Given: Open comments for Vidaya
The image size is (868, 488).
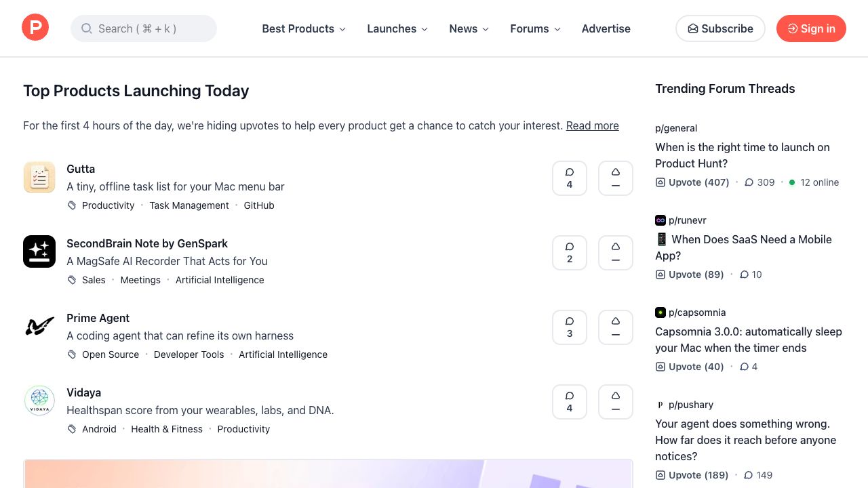Looking at the screenshot, I should pyautogui.click(x=570, y=402).
